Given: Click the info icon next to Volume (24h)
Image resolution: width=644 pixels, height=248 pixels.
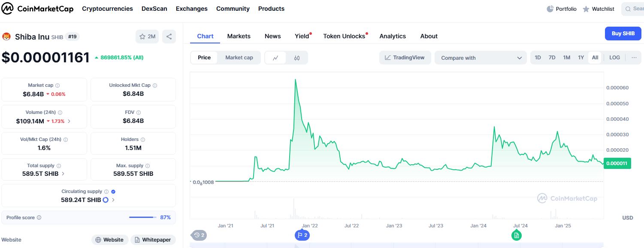Looking at the screenshot, I should tap(60, 113).
